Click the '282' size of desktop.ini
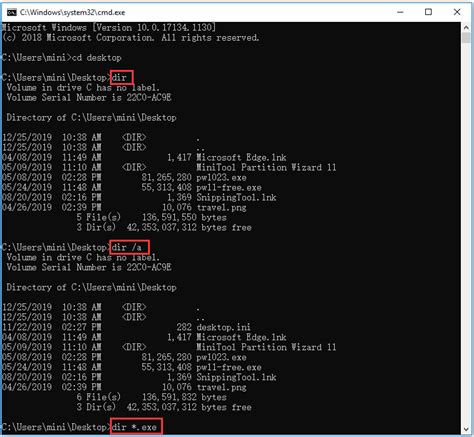The height and width of the screenshot is (437, 474). tap(184, 327)
